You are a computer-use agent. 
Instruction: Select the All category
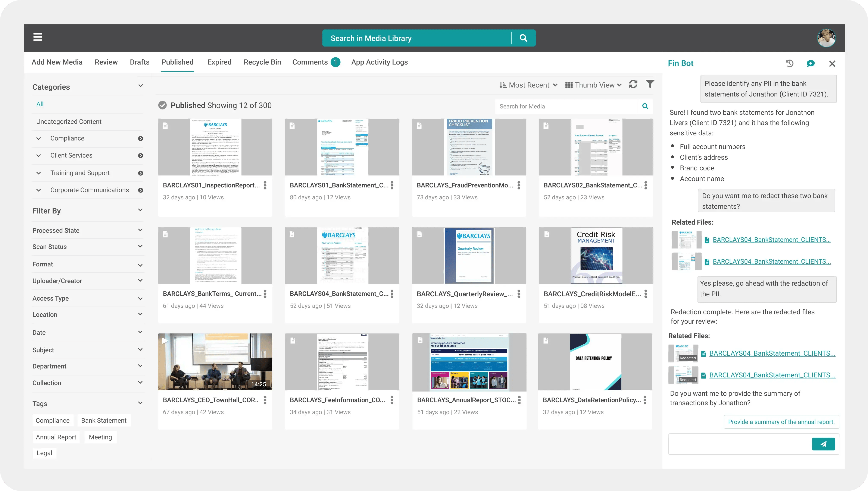(x=40, y=104)
